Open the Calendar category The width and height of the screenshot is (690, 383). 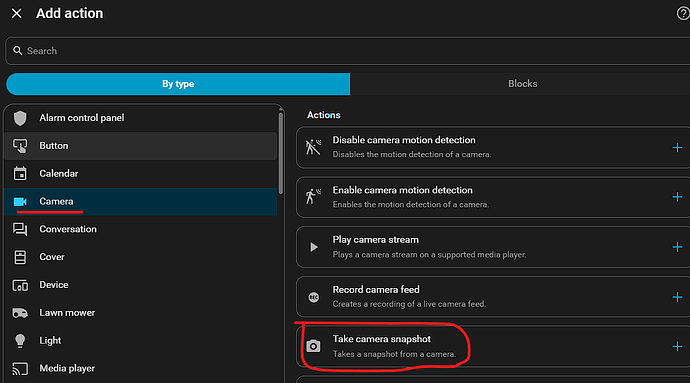coord(141,173)
